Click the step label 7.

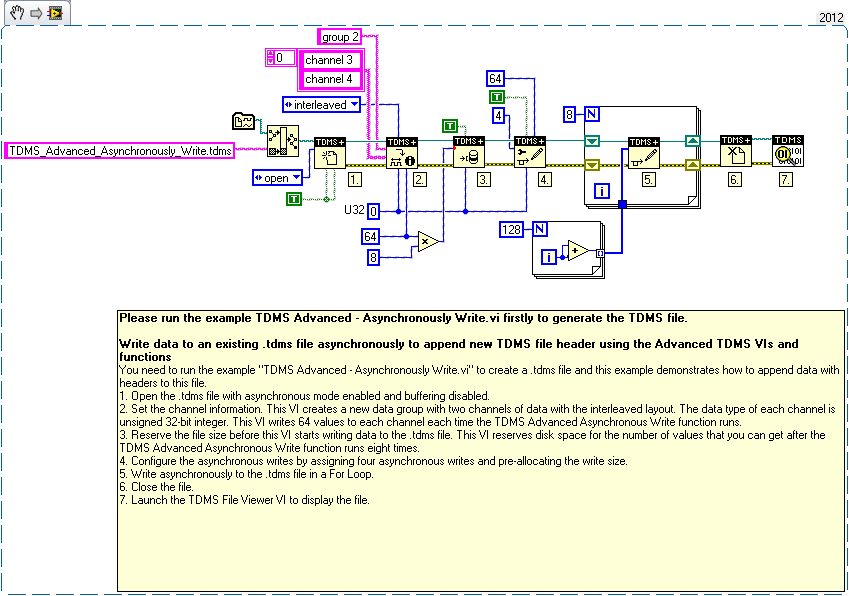[x=786, y=180]
